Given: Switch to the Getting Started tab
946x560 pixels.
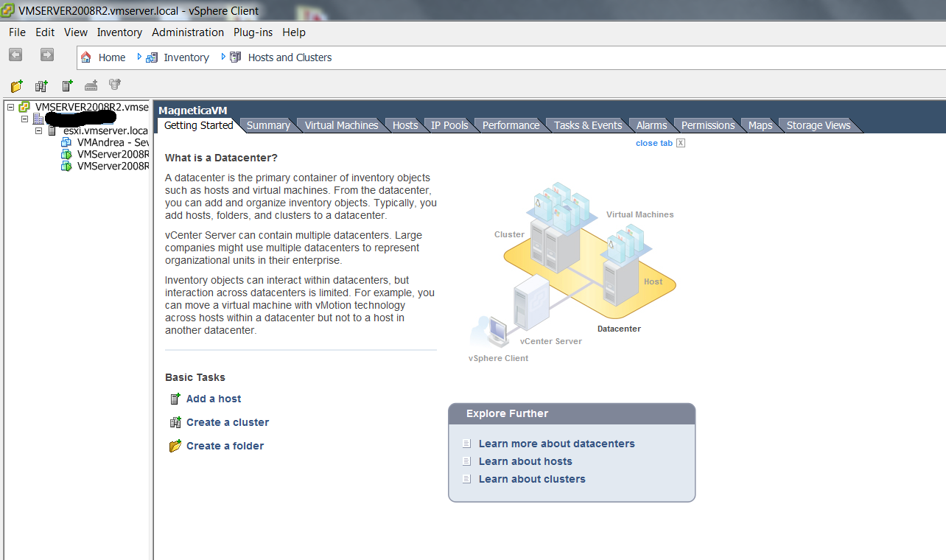Looking at the screenshot, I should coord(198,125).
